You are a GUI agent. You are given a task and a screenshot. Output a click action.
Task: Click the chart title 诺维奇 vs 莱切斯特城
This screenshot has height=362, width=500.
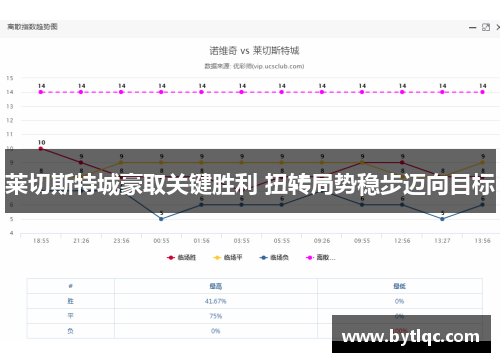pyautogui.click(x=254, y=51)
